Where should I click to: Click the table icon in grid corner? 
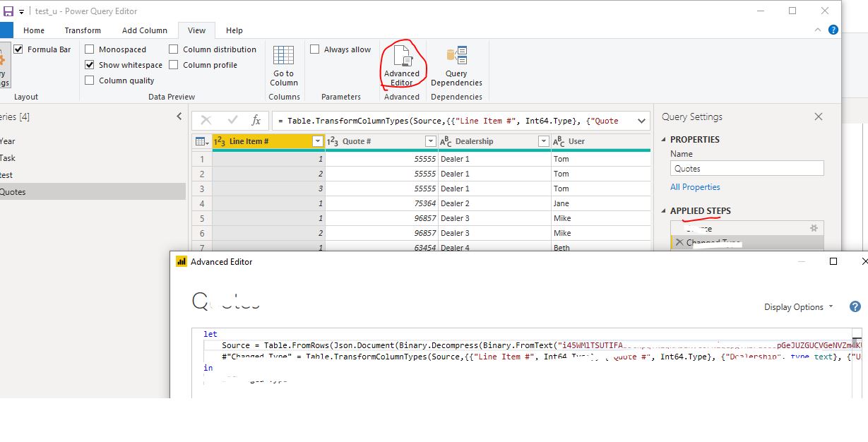click(201, 141)
